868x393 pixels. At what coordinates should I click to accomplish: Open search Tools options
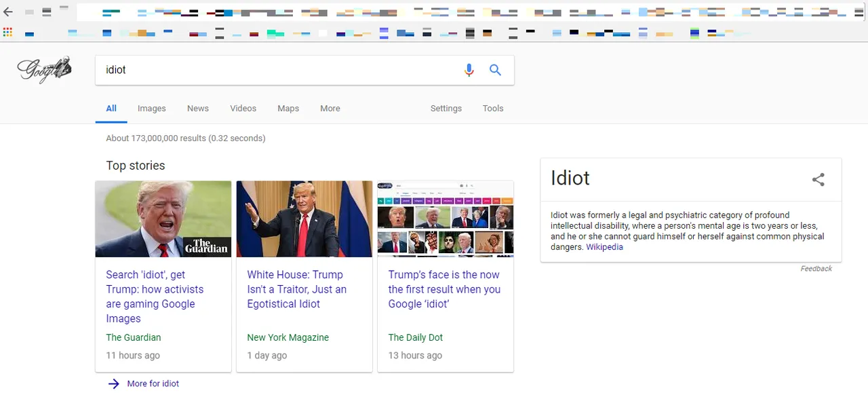[x=493, y=109]
